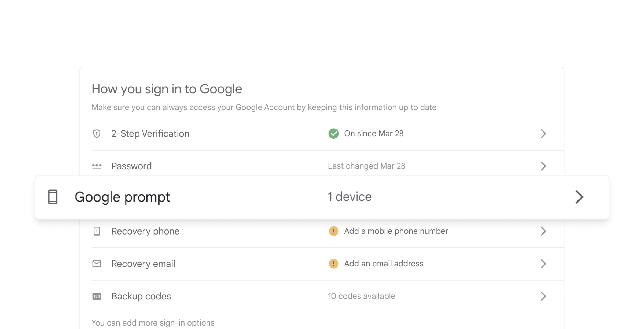Click the Recovery phone icon
Viewport: 644px width, 329px height.
coord(97,231)
